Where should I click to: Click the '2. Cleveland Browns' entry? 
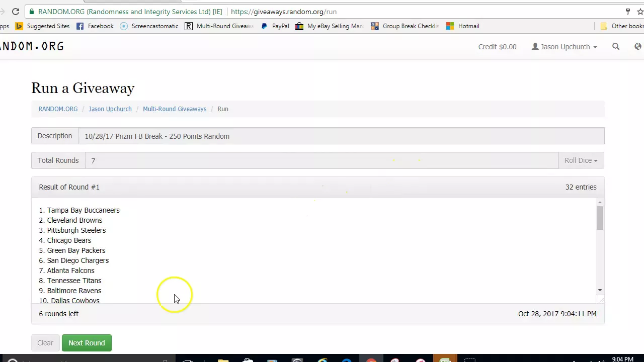pyautogui.click(x=70, y=220)
